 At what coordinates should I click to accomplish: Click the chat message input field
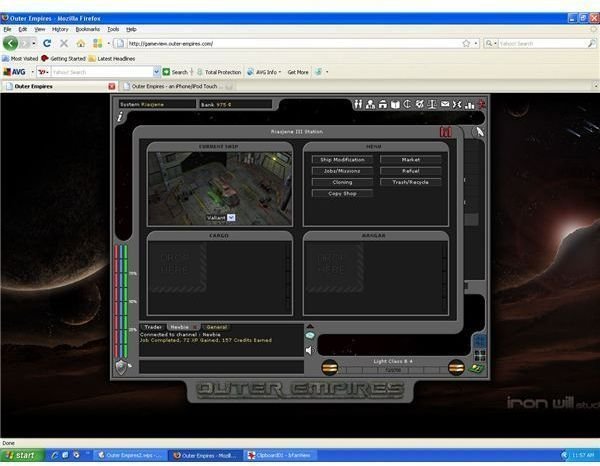(222, 367)
